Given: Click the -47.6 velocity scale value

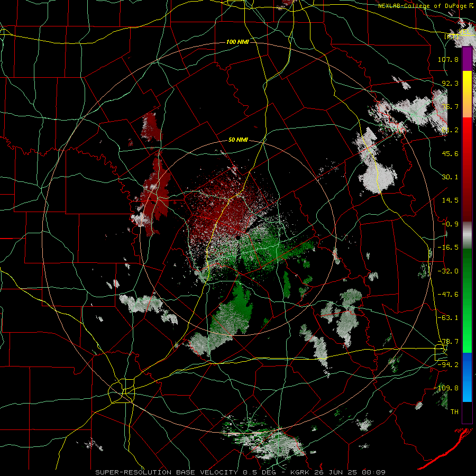Looking at the screenshot, I should 448,295.
